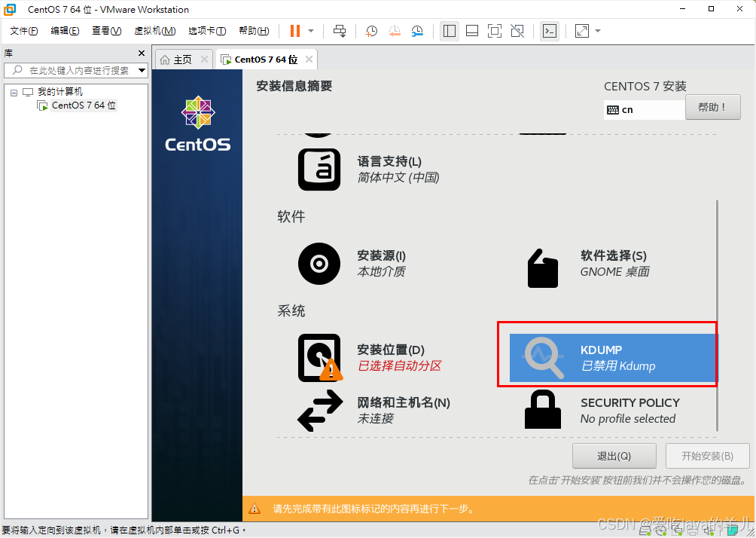Open the KDUMP settings item
This screenshot has height=538, width=756.
pyautogui.click(x=612, y=358)
